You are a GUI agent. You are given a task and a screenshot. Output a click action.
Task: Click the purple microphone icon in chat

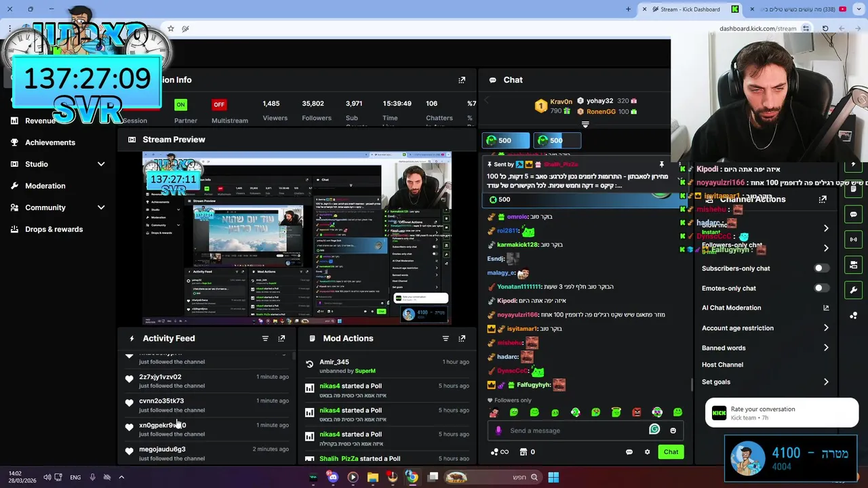[x=498, y=430]
